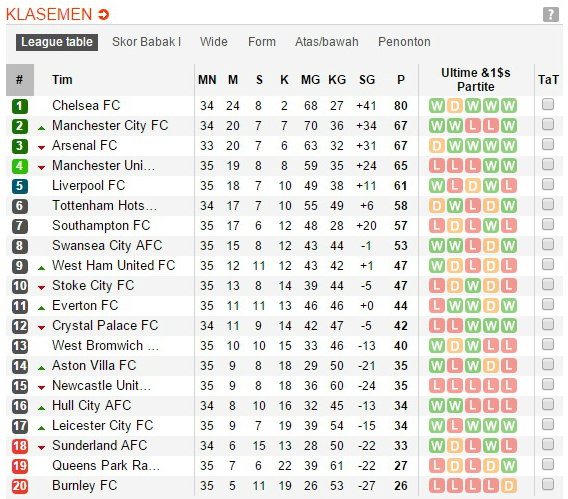Switch to the Skor Babak I tab
Screen dimensions: 568x499
click(x=146, y=42)
